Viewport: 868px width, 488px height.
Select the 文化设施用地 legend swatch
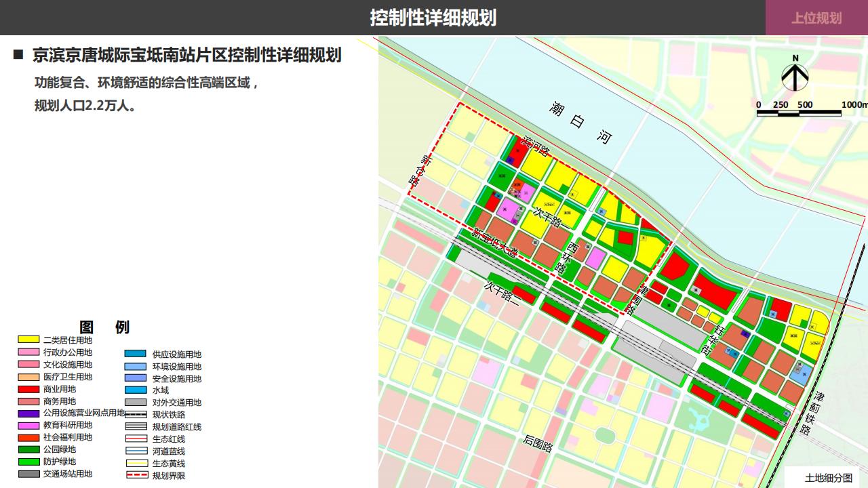click(28, 364)
